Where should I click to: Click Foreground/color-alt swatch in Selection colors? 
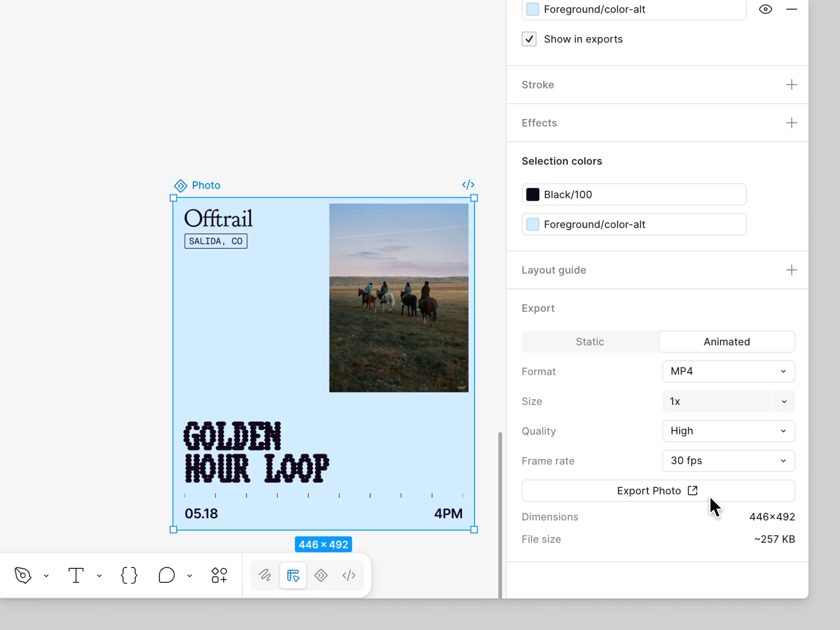point(532,224)
